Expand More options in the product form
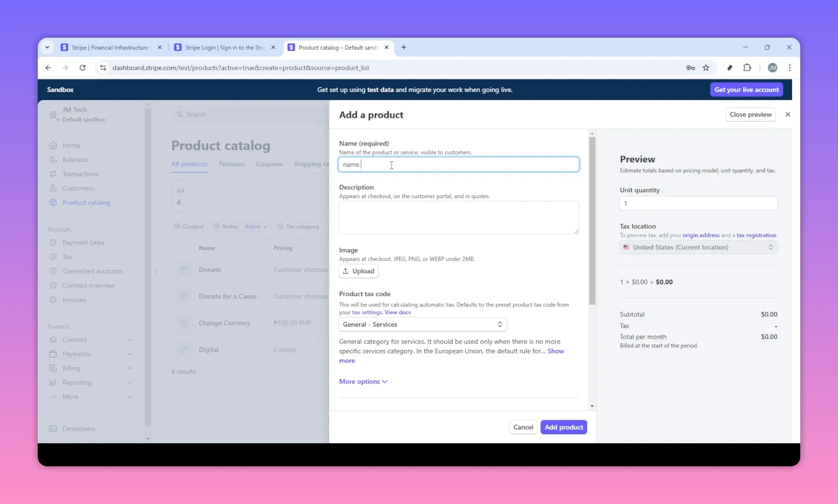 pos(362,381)
